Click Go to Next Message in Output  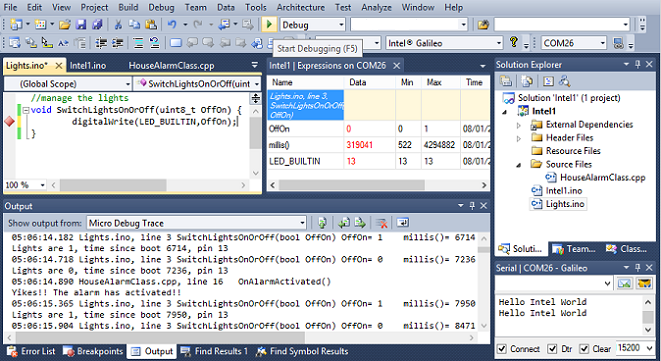tap(360, 223)
